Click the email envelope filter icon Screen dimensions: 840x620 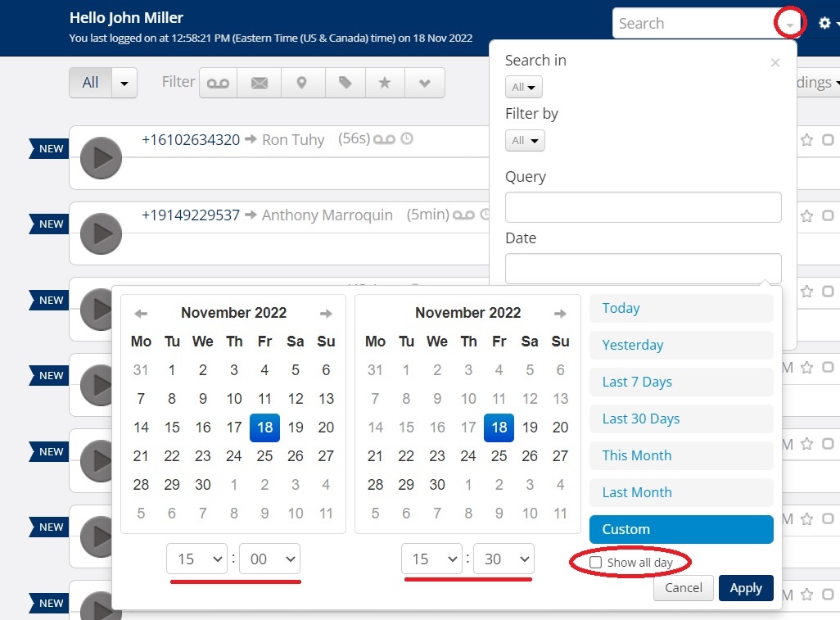(260, 83)
